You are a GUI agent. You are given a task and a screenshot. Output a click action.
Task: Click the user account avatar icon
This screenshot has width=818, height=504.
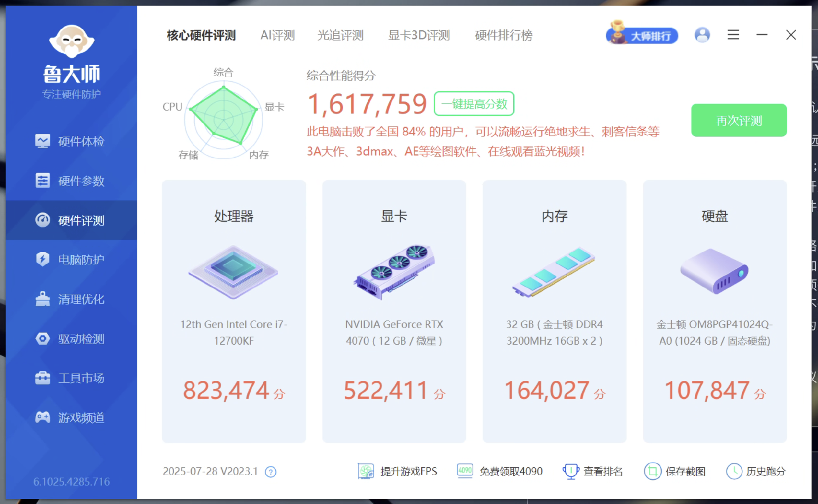[702, 35]
